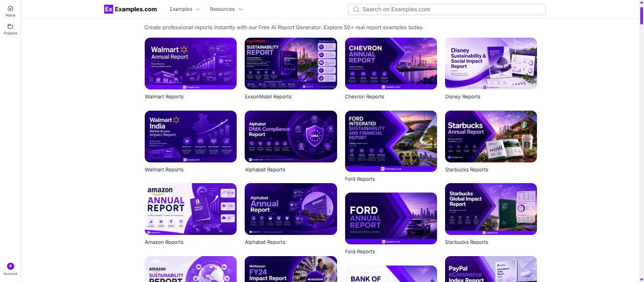Open the Starbucks Annual Report thumbnail

click(x=491, y=137)
